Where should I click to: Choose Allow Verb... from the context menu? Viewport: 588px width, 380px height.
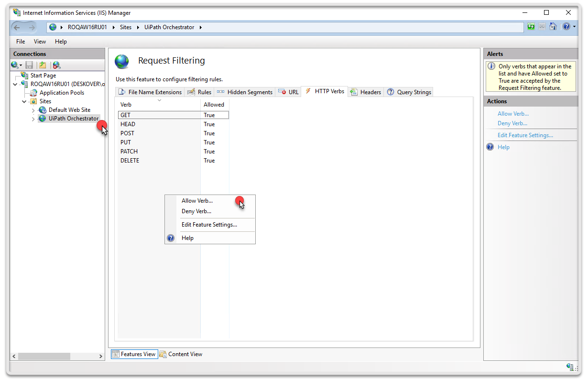(197, 201)
